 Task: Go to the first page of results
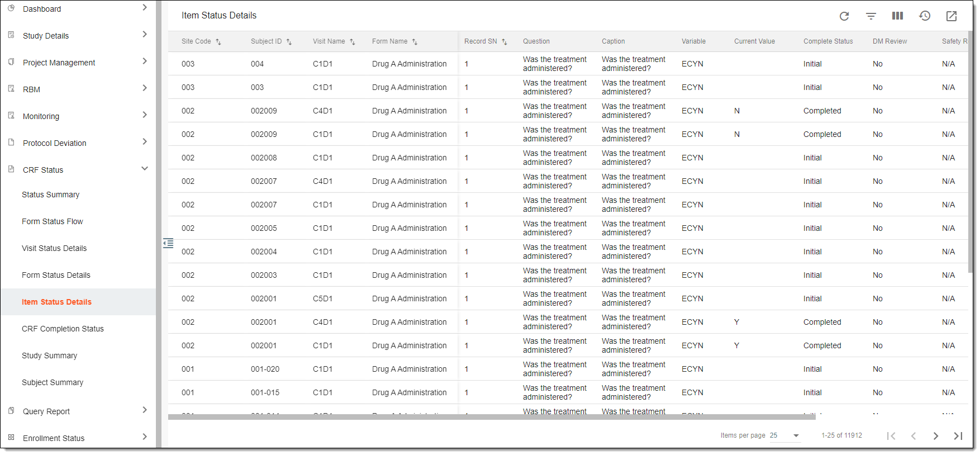pos(891,436)
